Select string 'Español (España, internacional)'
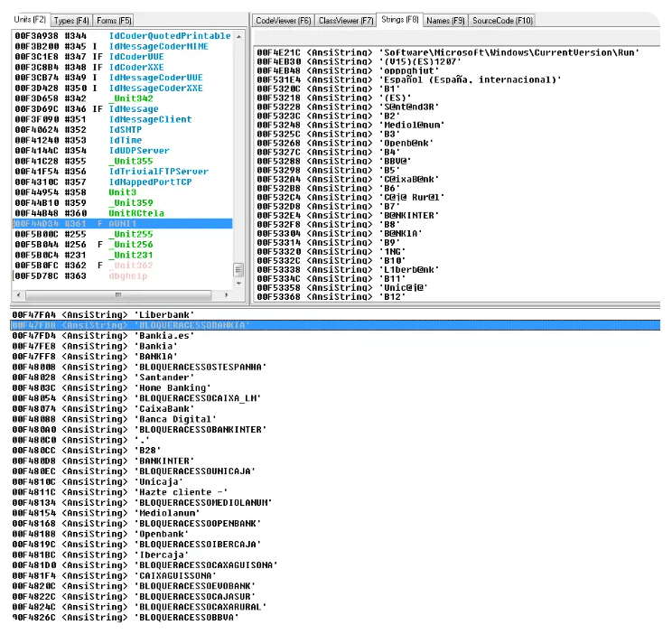Screen dimensions: 672x634 point(471,79)
